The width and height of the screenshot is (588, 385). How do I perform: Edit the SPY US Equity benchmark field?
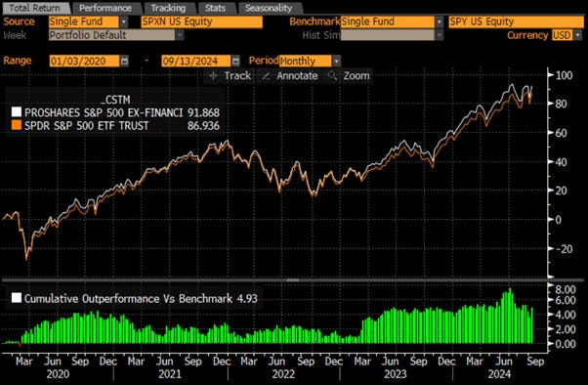[516, 21]
